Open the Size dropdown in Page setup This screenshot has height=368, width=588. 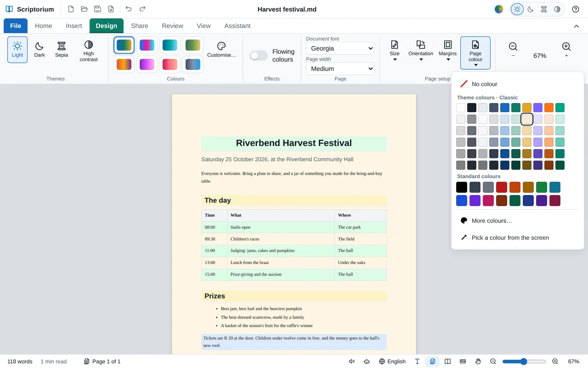tap(395, 51)
